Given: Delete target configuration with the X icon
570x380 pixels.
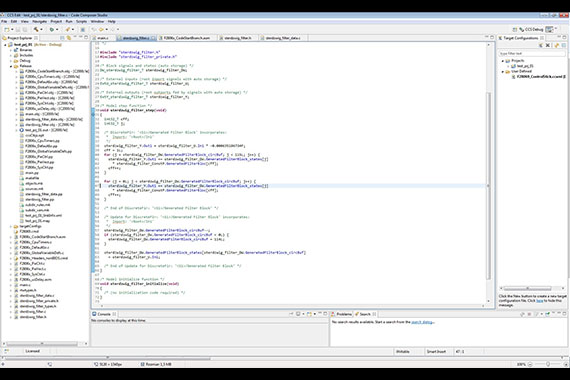Looking at the screenshot, I should point(548,45).
